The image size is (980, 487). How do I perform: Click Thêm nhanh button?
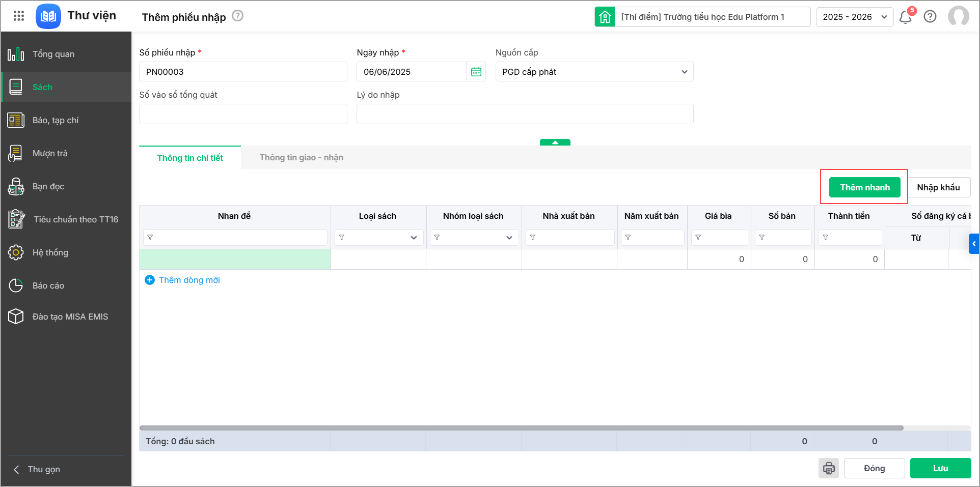click(865, 187)
